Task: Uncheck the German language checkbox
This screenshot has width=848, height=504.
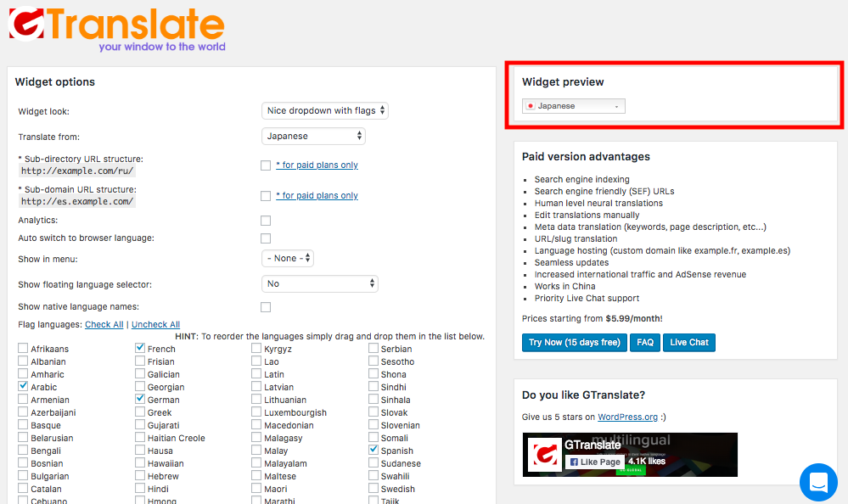Action: (140, 399)
